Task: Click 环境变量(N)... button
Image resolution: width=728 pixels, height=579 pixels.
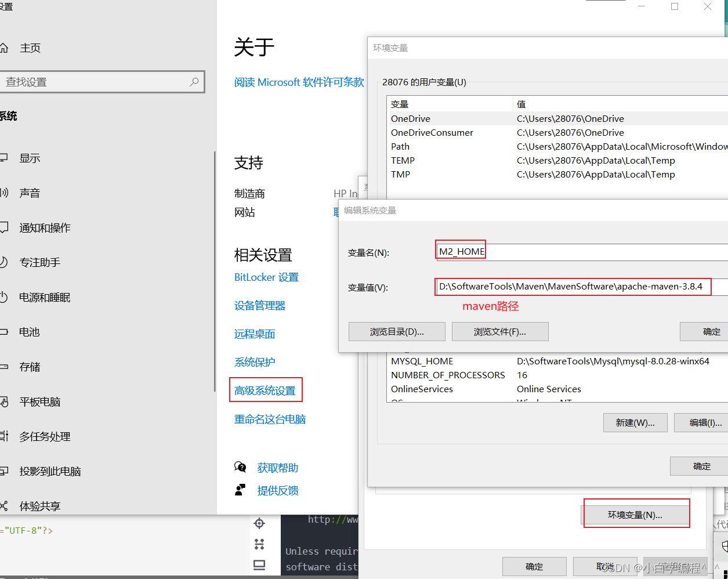Action: click(635, 515)
